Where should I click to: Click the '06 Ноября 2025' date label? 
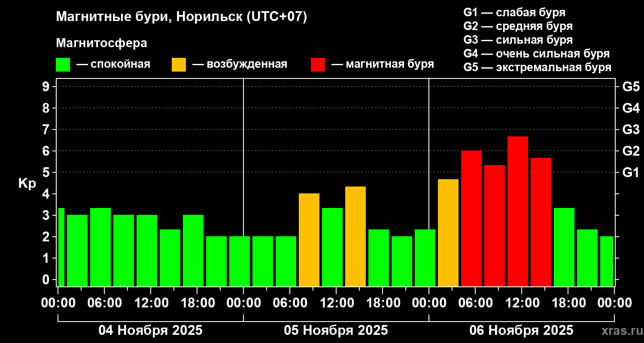(x=521, y=331)
